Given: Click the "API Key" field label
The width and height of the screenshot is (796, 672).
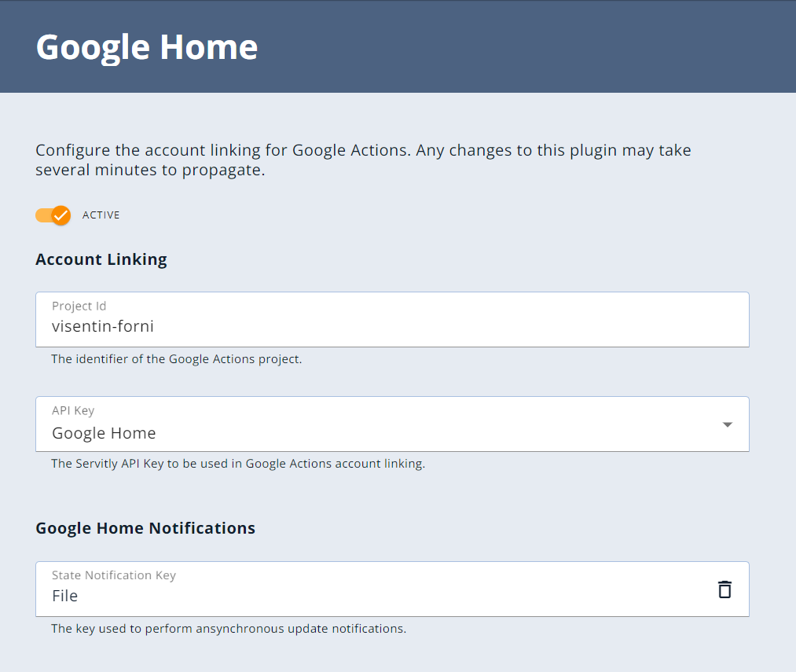Looking at the screenshot, I should (x=73, y=410).
